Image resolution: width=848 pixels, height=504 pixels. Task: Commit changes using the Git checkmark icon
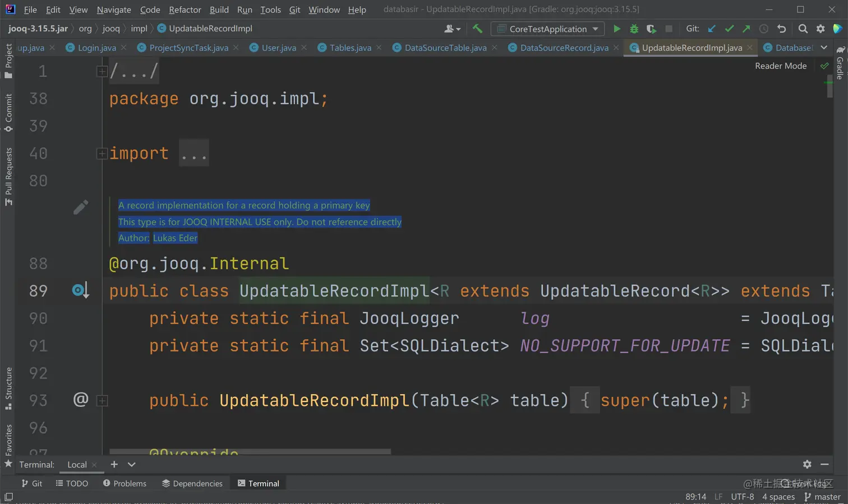(729, 29)
